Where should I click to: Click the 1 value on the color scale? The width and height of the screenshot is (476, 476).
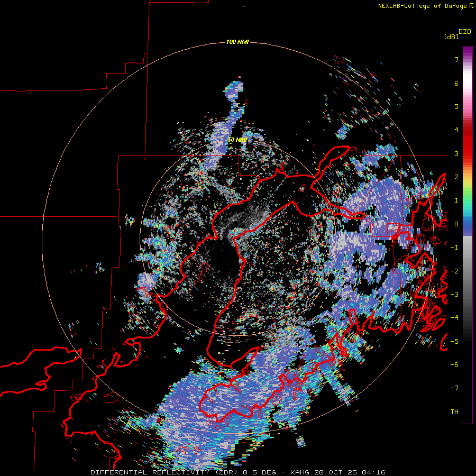point(456,200)
